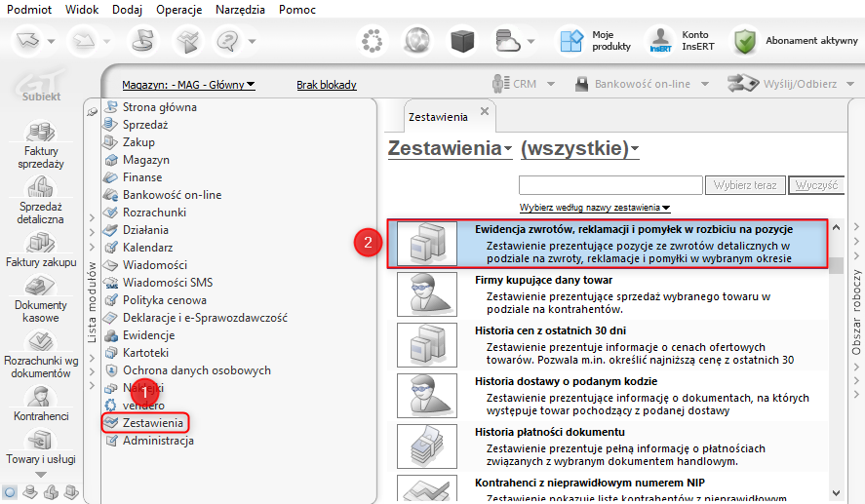This screenshot has width=865, height=504.
Task: Click Wyczyść button
Action: coord(816,185)
